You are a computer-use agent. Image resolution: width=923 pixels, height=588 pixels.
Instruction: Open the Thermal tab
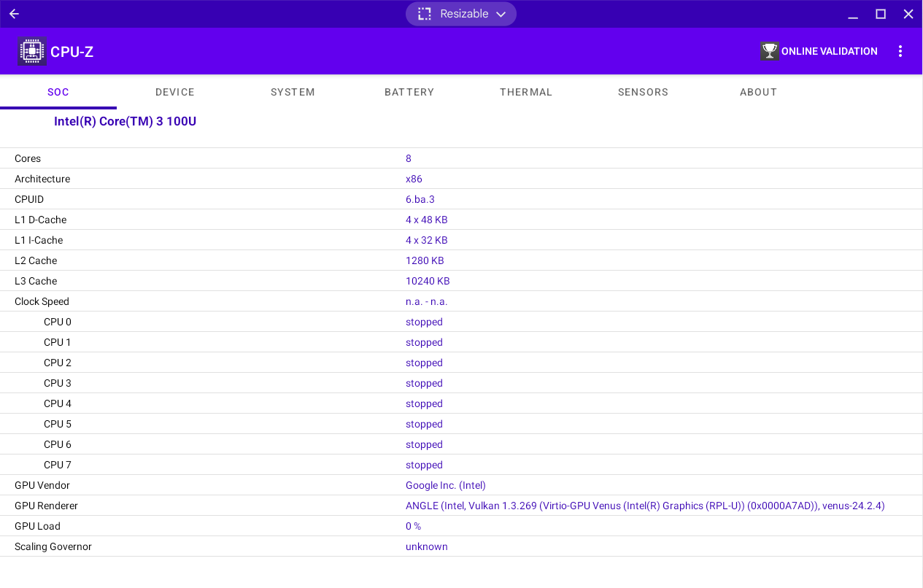(x=526, y=92)
